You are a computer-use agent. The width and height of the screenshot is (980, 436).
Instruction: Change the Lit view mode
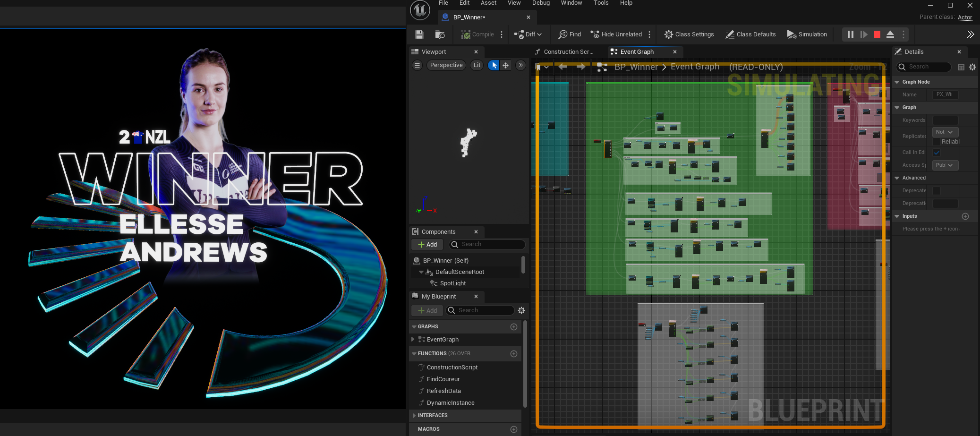tap(477, 65)
